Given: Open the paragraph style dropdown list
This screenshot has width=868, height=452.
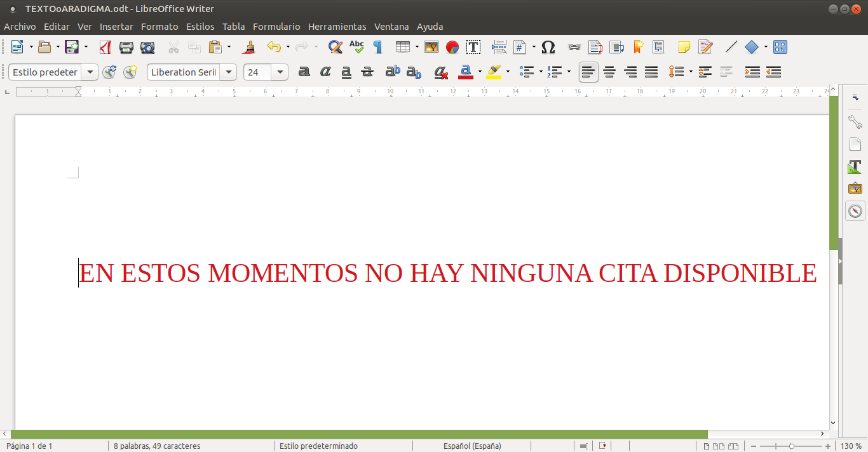Looking at the screenshot, I should click(90, 72).
